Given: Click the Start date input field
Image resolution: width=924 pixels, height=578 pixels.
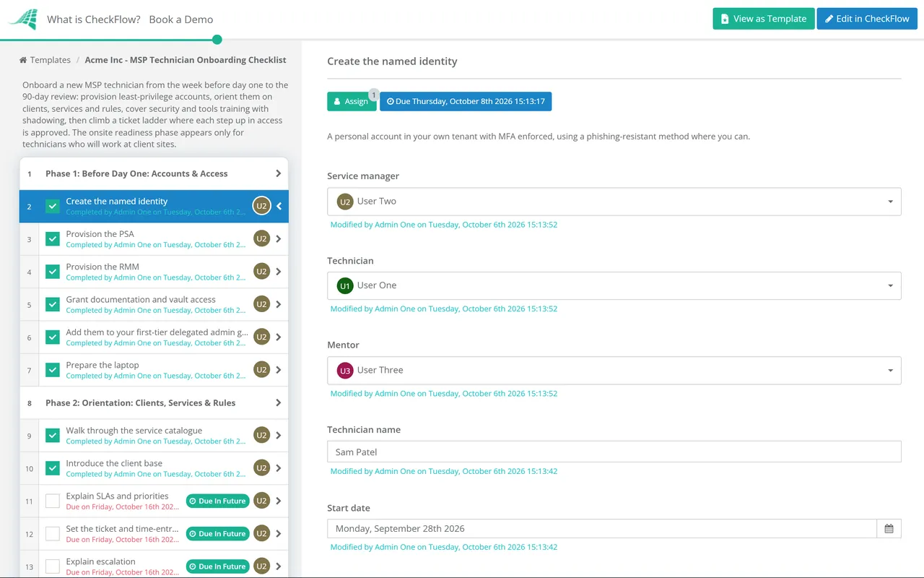Looking at the screenshot, I should (602, 529).
